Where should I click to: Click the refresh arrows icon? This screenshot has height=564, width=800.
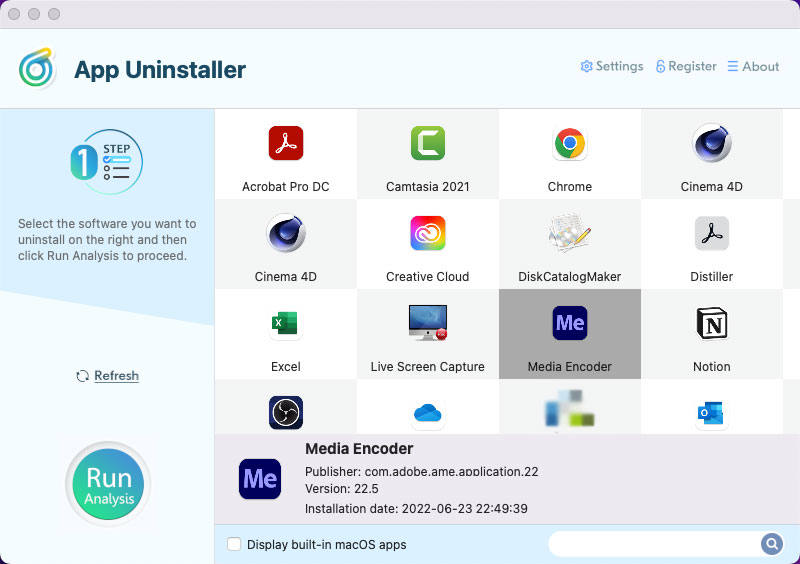click(x=82, y=376)
